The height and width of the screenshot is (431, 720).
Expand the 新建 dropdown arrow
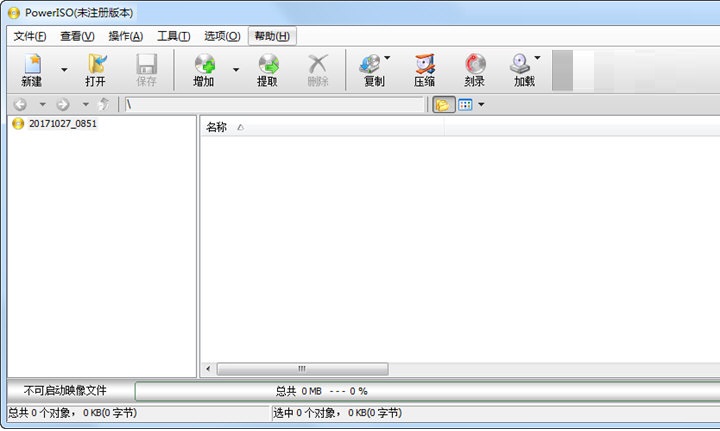pos(64,70)
